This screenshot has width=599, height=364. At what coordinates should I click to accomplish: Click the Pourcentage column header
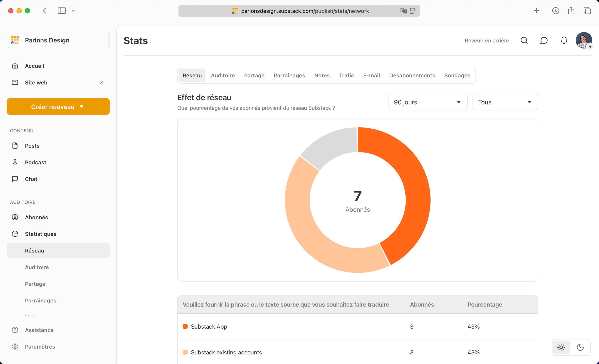click(484, 305)
